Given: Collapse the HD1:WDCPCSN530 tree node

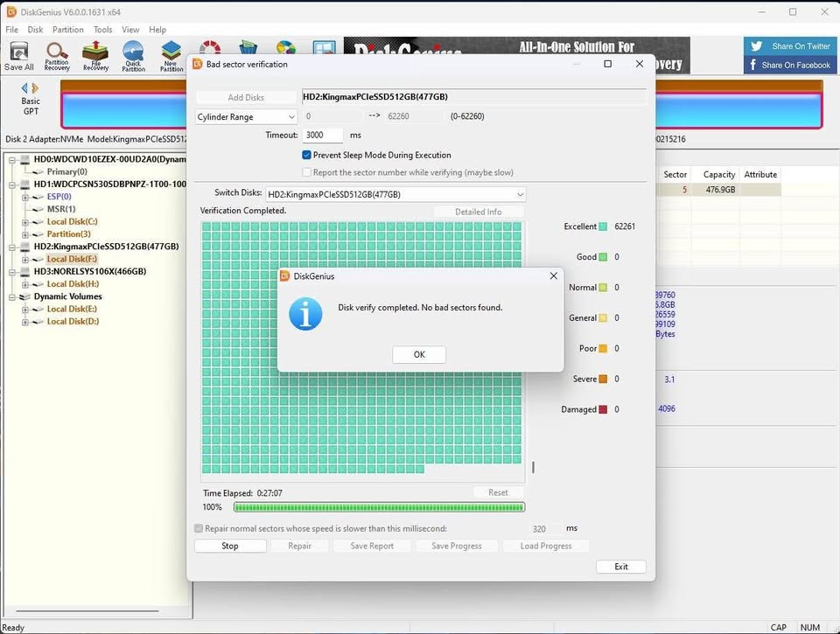Looking at the screenshot, I should pyautogui.click(x=11, y=185).
